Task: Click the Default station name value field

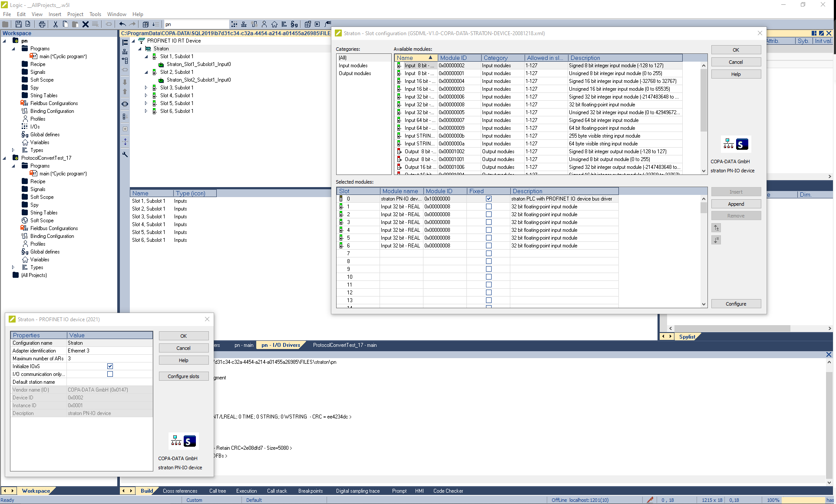Action: (109, 382)
